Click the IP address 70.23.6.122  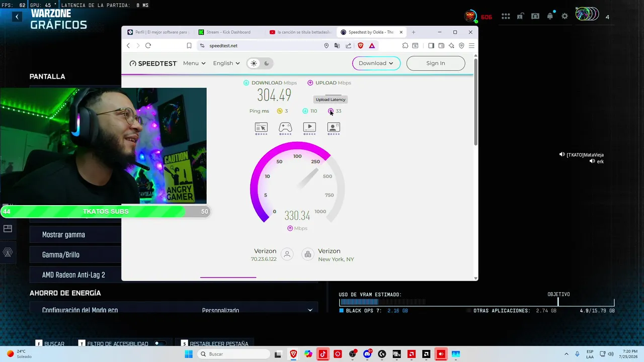[264, 259]
